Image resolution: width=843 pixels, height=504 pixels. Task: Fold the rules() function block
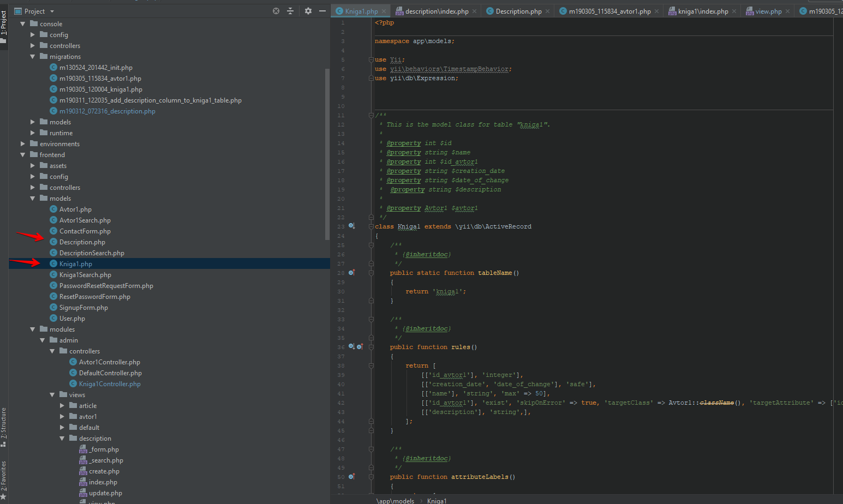click(371, 347)
